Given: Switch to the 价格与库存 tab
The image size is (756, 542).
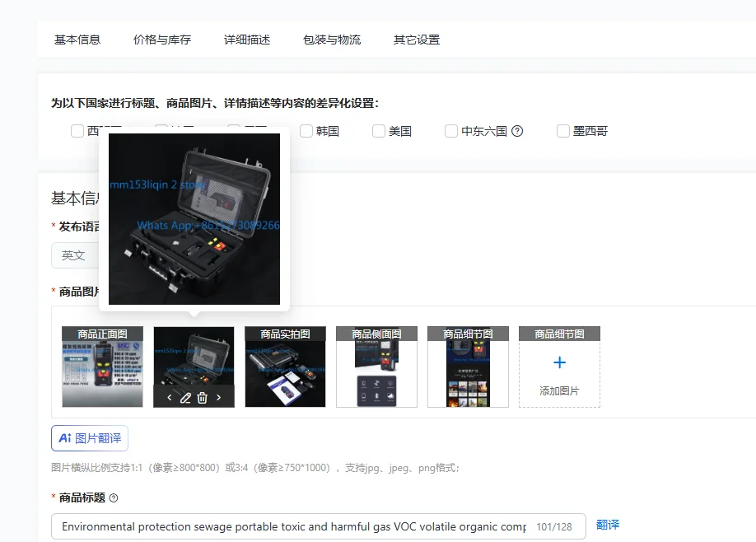Looking at the screenshot, I should [162, 40].
